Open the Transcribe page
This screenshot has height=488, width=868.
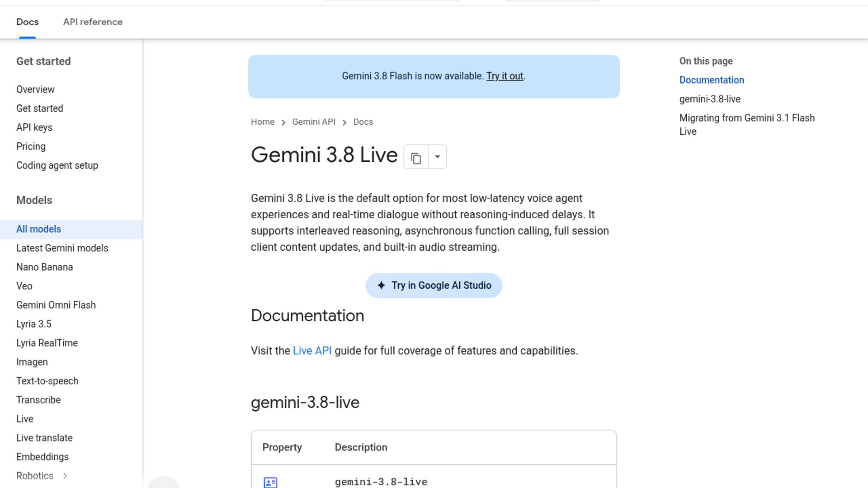pos(38,400)
